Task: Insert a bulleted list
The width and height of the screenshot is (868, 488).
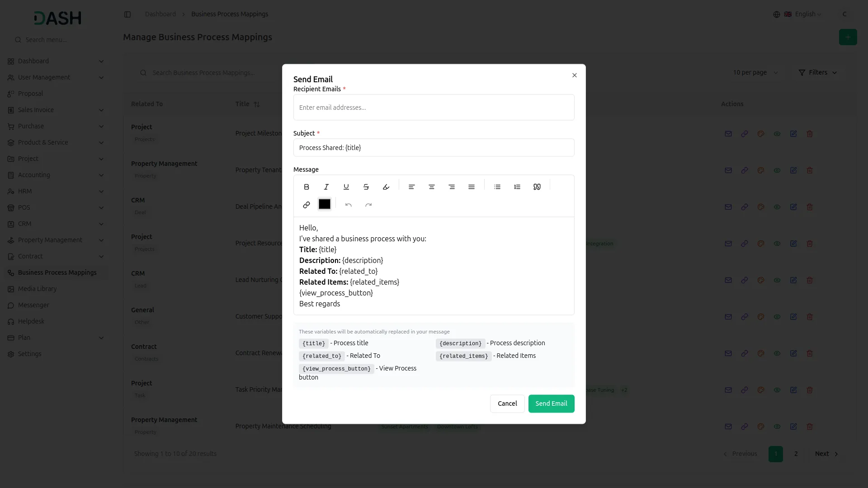Action: click(497, 187)
